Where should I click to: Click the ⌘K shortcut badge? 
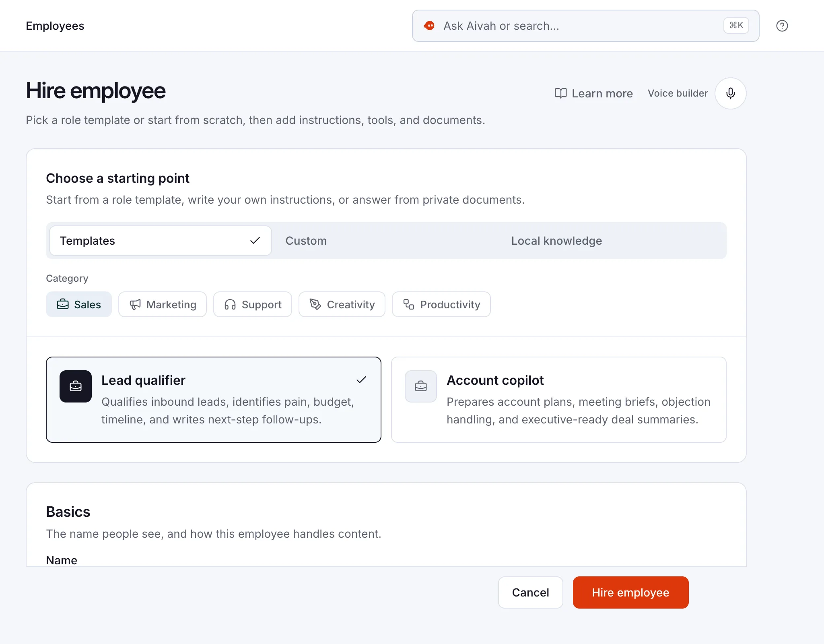pyautogui.click(x=736, y=25)
